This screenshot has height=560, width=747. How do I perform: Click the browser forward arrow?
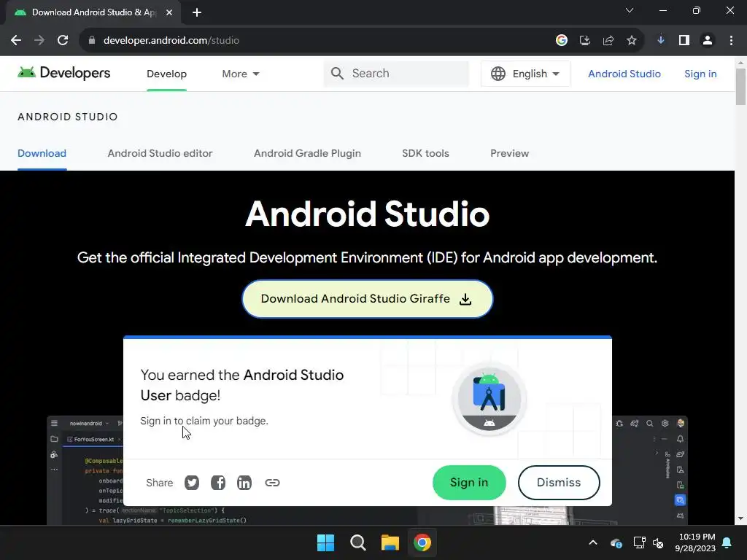pos(39,41)
